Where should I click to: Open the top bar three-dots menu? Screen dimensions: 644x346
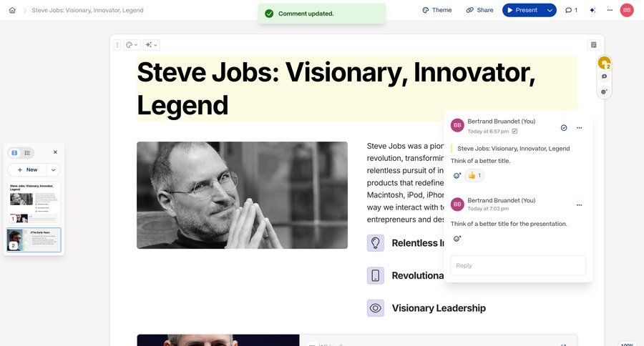point(610,10)
